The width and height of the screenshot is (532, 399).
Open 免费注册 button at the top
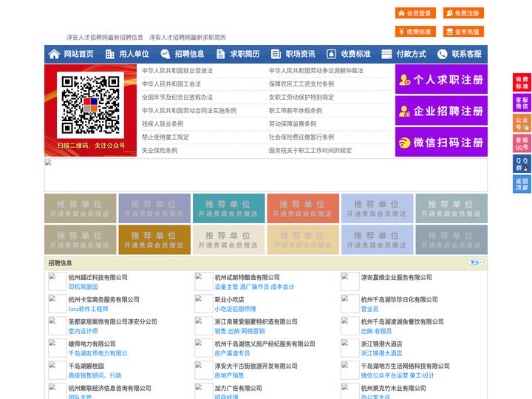pyautogui.click(x=463, y=13)
